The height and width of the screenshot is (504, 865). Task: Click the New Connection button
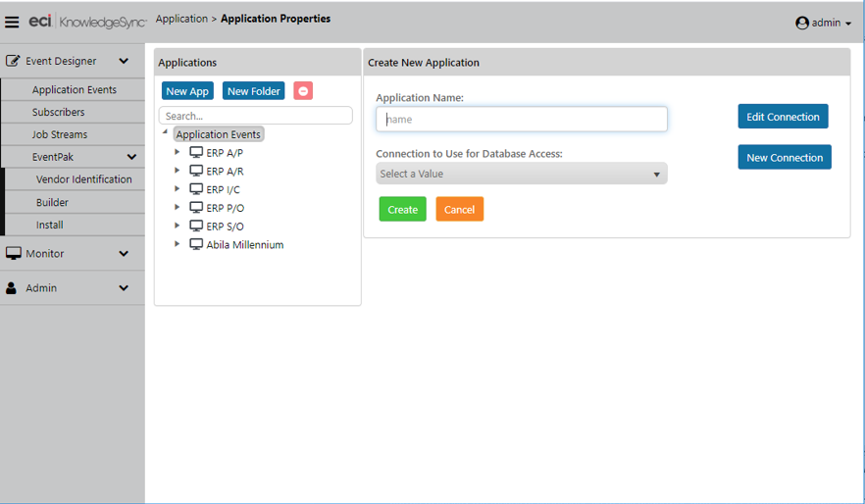(785, 157)
